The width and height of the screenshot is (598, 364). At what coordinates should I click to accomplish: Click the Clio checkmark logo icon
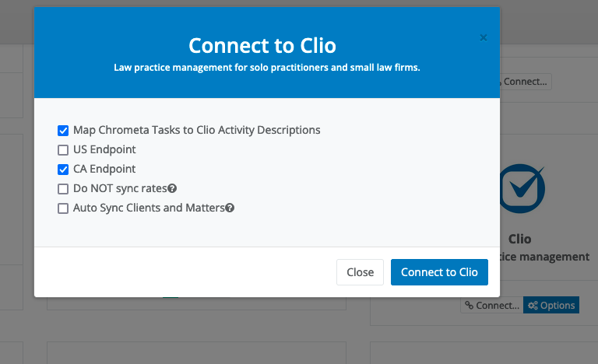point(521,187)
